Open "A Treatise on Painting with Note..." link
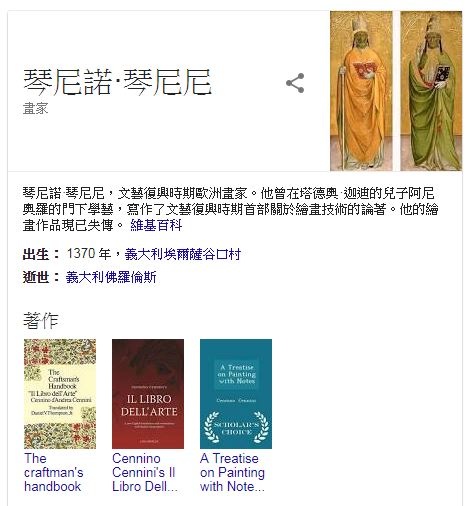469x506 pixels. point(232,472)
